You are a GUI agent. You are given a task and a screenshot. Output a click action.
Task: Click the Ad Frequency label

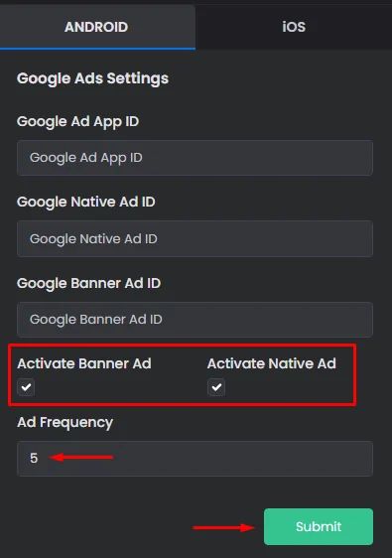click(65, 422)
